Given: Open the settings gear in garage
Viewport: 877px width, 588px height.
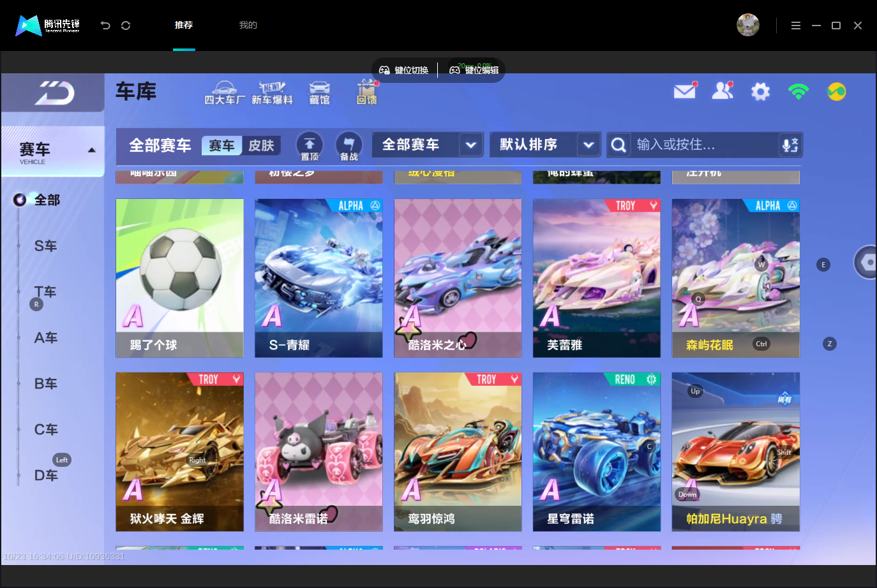Looking at the screenshot, I should click(760, 92).
